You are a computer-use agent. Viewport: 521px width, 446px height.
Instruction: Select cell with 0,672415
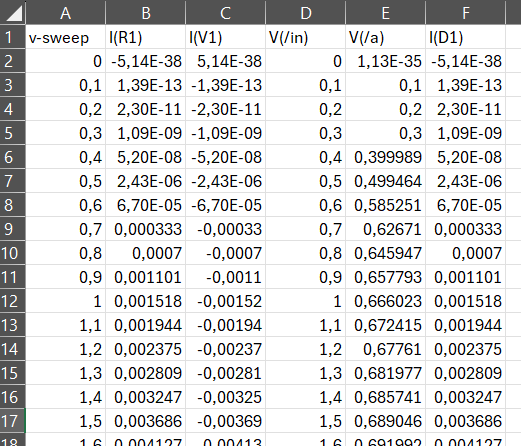pyautogui.click(x=386, y=325)
